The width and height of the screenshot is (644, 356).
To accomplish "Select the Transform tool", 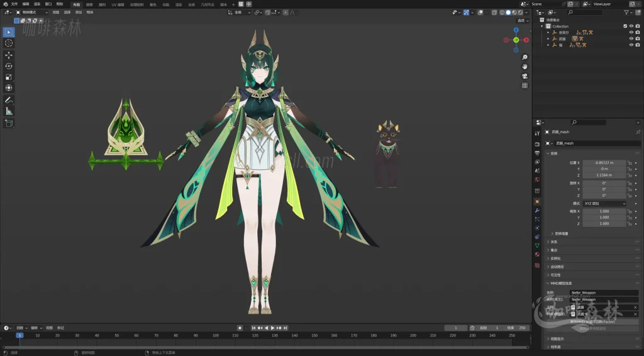I will pyautogui.click(x=9, y=88).
